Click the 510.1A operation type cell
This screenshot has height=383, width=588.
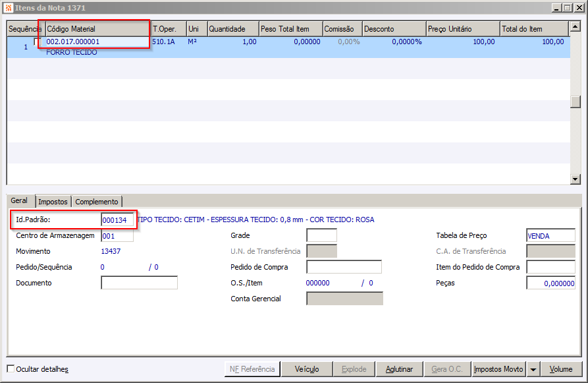coord(163,42)
